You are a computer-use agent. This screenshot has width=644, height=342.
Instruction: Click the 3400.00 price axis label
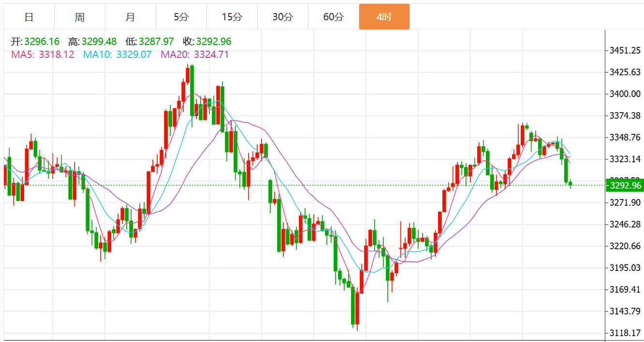coord(625,94)
